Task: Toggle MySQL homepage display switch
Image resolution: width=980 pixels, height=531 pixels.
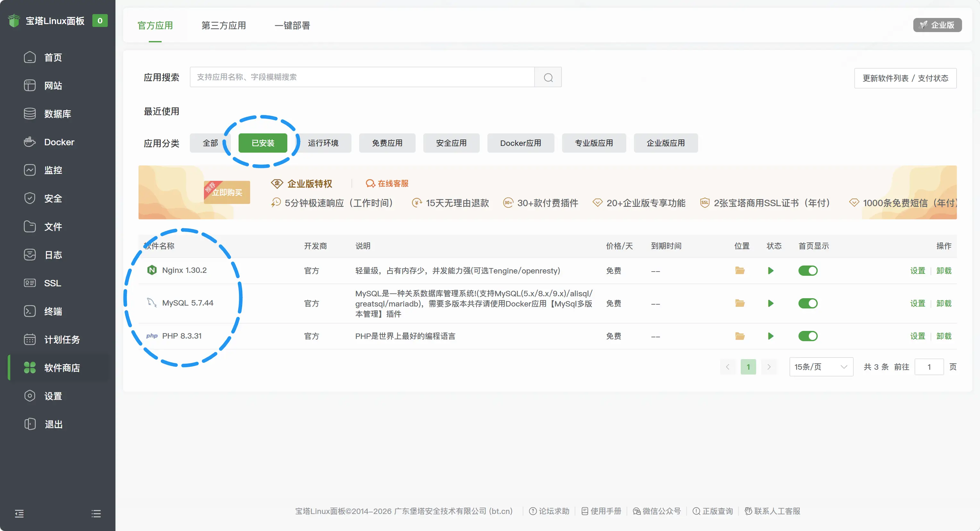Action: tap(808, 303)
